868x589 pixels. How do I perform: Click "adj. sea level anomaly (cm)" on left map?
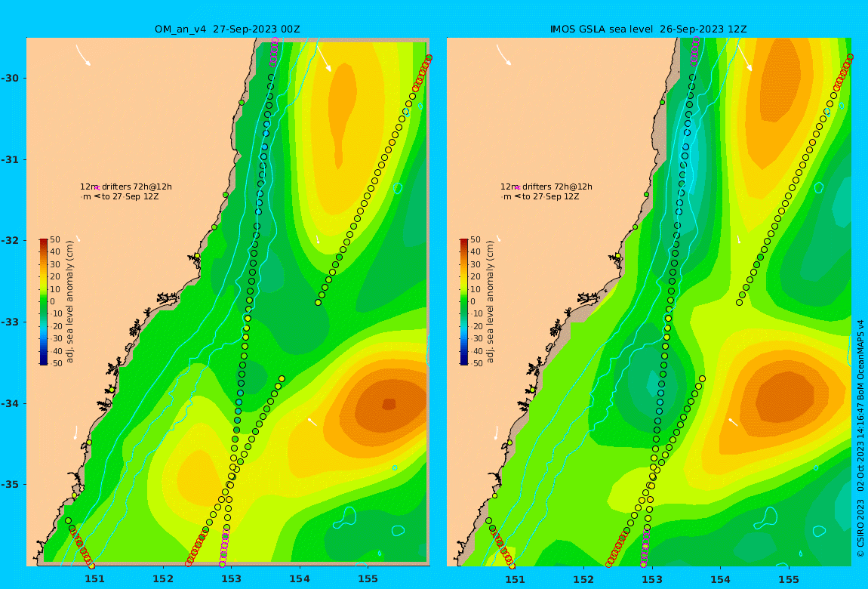coord(69,302)
